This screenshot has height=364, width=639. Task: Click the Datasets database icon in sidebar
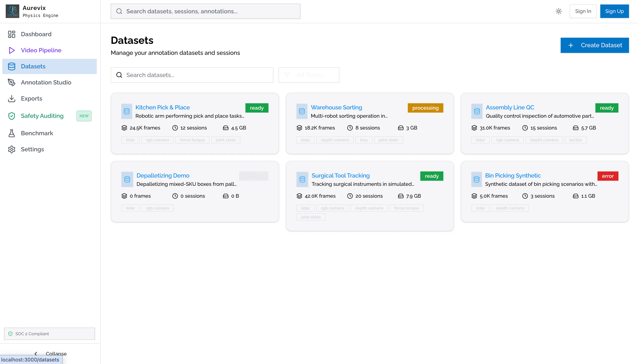11,66
